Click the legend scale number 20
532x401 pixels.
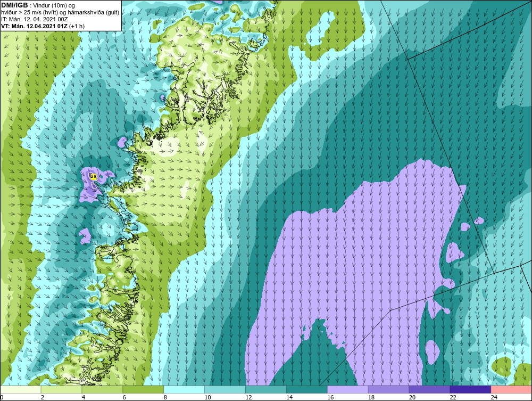(x=412, y=397)
